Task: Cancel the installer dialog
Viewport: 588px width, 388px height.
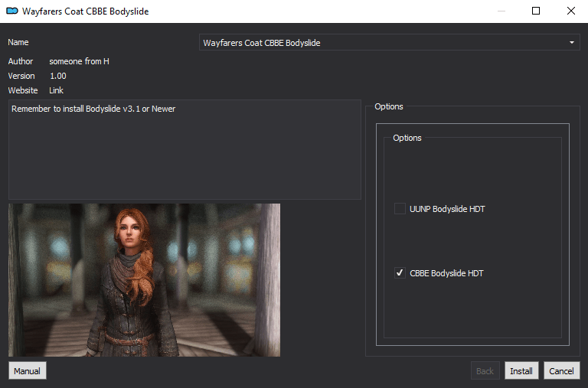Action: 561,370
